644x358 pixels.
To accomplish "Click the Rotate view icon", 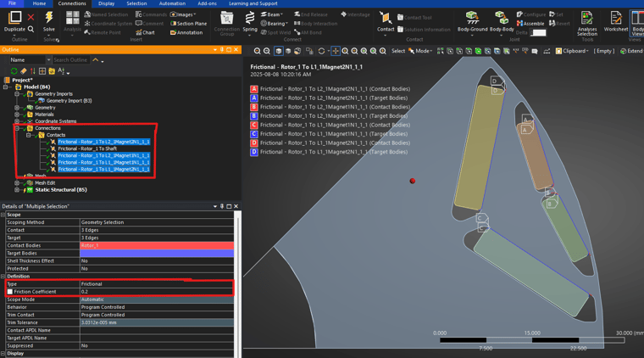I will pyautogui.click(x=322, y=51).
